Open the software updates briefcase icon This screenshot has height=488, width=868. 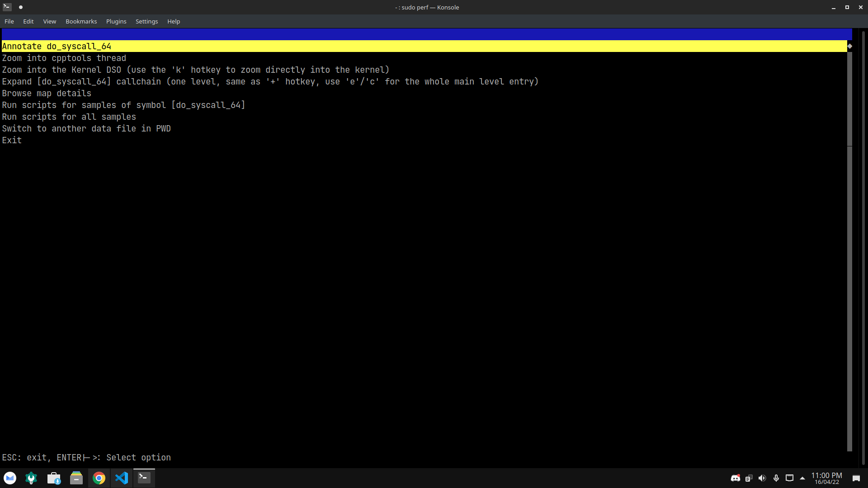pos(54,478)
